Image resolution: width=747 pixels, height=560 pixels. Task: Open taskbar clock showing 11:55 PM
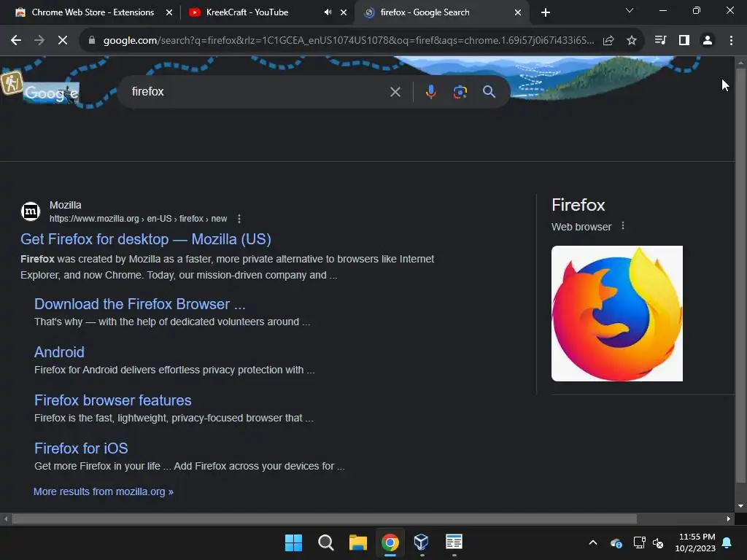[695, 542]
